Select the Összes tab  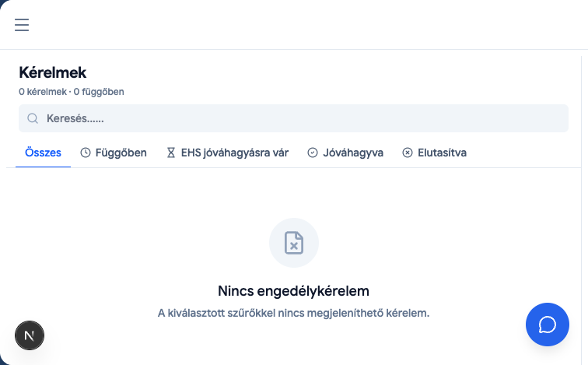43,153
